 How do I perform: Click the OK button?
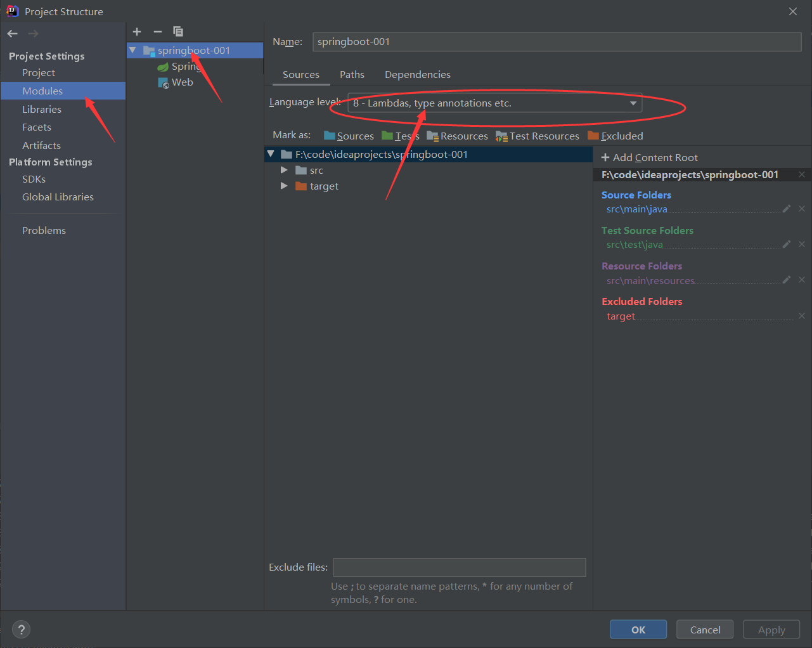coord(638,630)
